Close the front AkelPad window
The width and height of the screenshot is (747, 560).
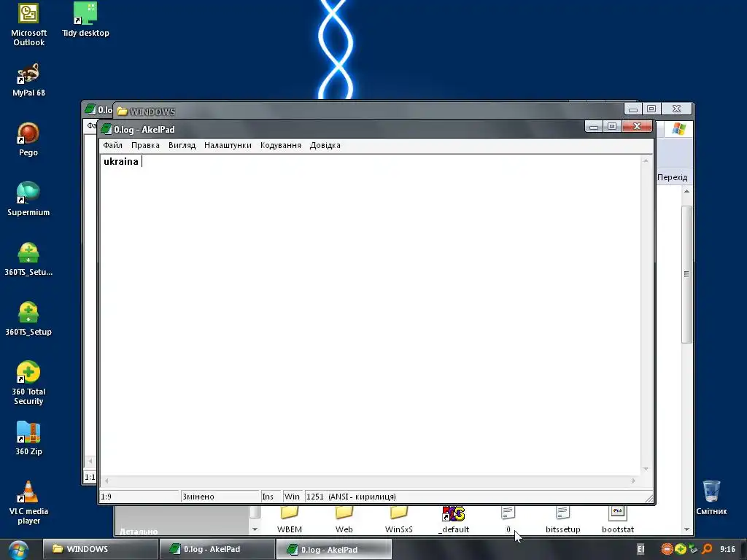point(637,126)
